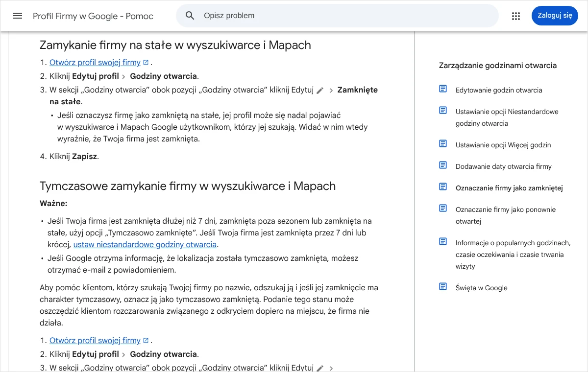
Task: Click article icon beside Edytowanie godzin otwarcia
Action: coord(443,89)
